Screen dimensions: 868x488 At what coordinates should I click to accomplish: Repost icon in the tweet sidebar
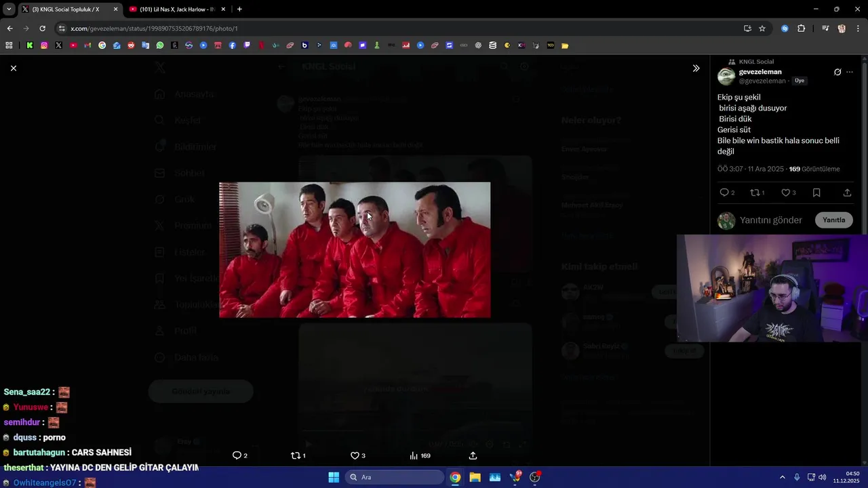coord(755,192)
